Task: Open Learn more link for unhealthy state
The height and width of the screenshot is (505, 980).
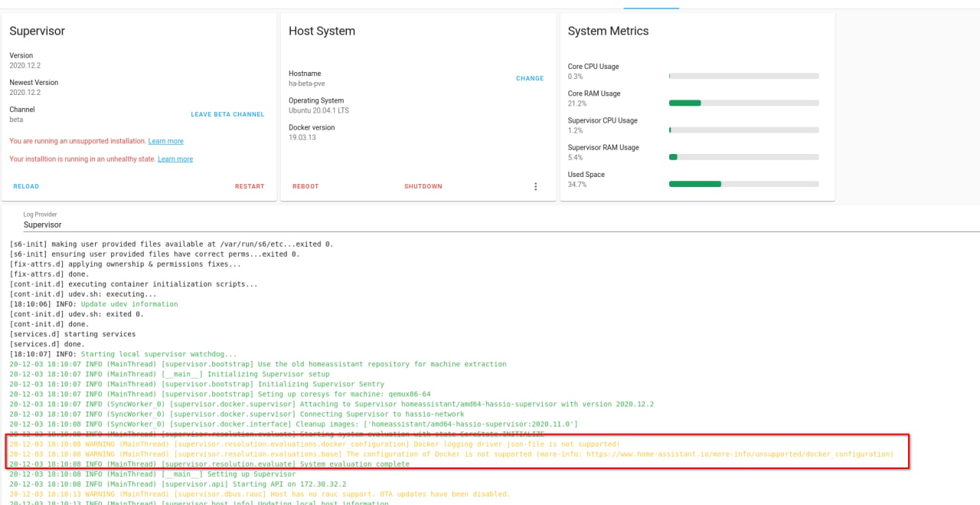Action: [175, 159]
